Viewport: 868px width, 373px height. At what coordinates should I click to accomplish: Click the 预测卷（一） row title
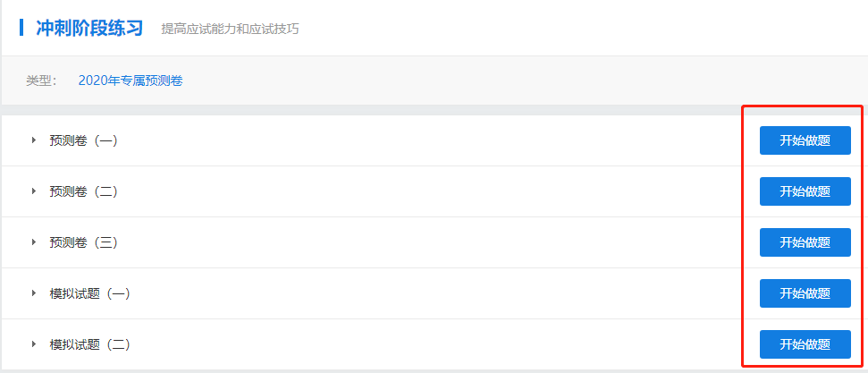[x=83, y=140]
